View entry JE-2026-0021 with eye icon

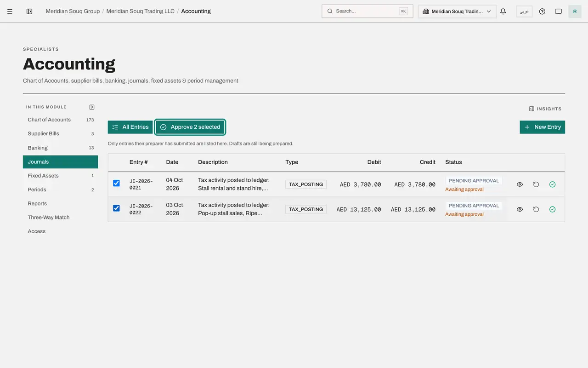click(x=520, y=184)
